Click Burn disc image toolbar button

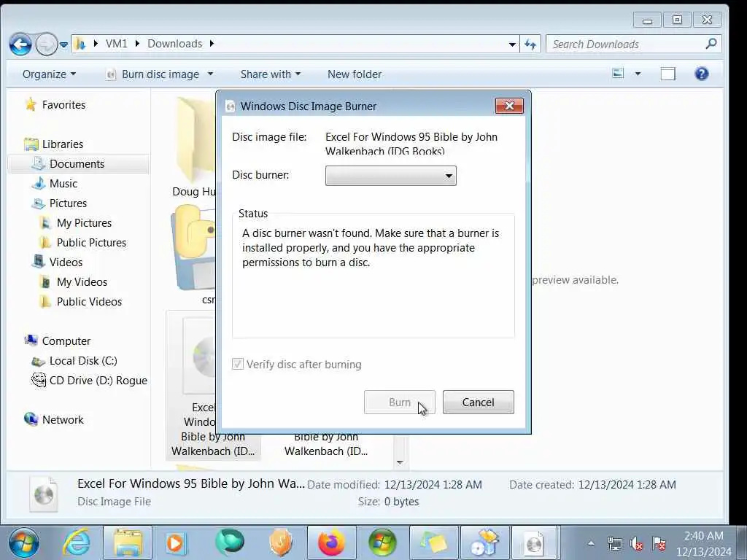pyautogui.click(x=152, y=74)
